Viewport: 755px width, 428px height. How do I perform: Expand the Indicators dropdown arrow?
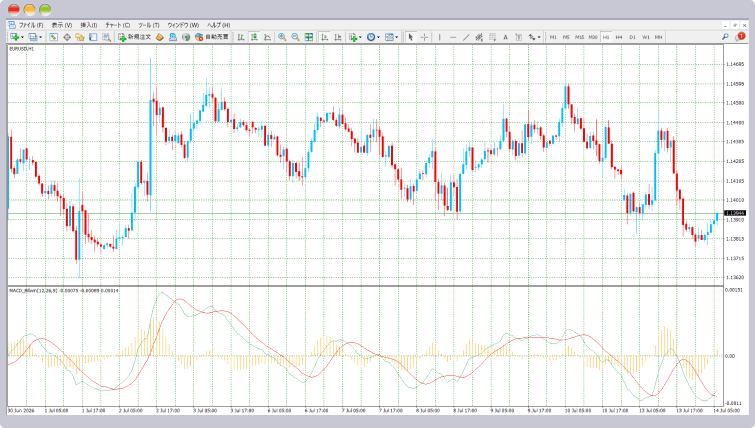(360, 37)
